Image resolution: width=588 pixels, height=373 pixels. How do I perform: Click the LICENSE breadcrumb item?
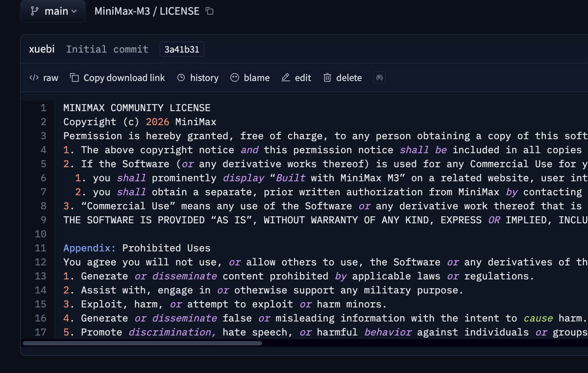click(179, 11)
